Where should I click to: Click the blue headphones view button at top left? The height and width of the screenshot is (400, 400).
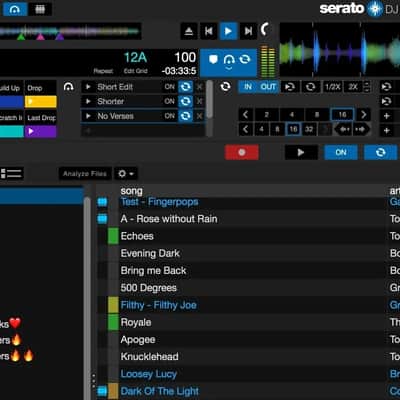pyautogui.click(x=14, y=9)
